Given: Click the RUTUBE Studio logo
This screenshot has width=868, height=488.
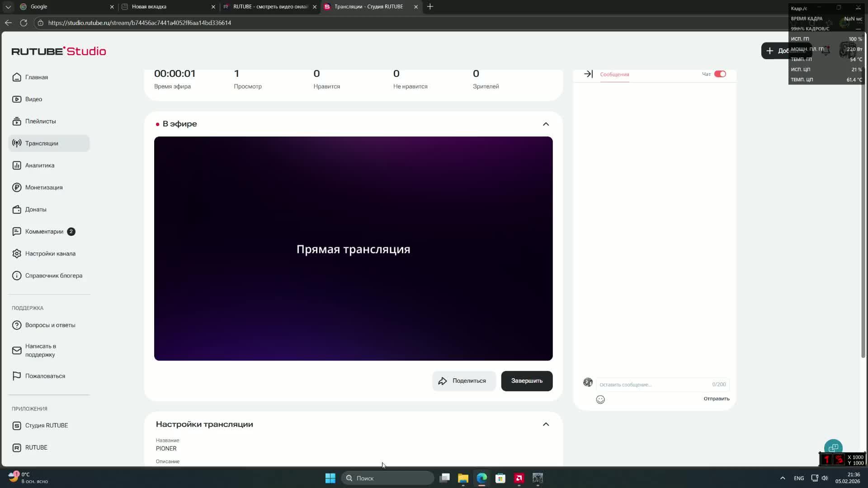Looking at the screenshot, I should (59, 51).
